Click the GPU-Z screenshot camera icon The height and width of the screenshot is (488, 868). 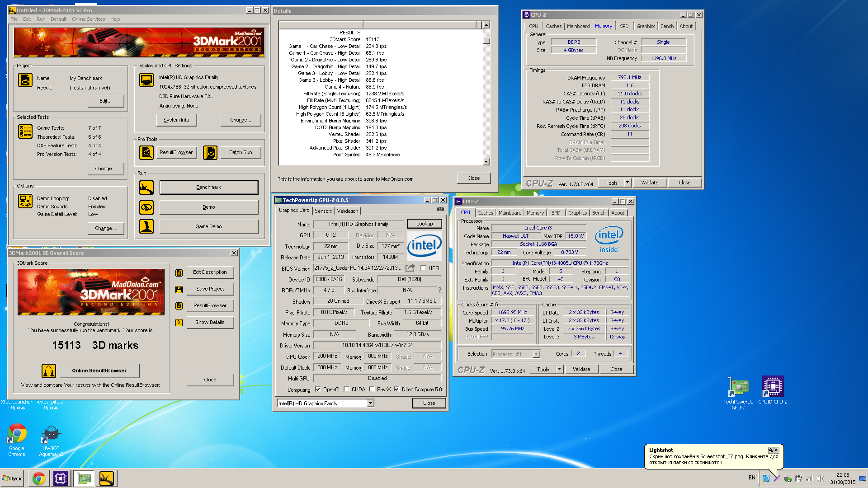point(440,209)
